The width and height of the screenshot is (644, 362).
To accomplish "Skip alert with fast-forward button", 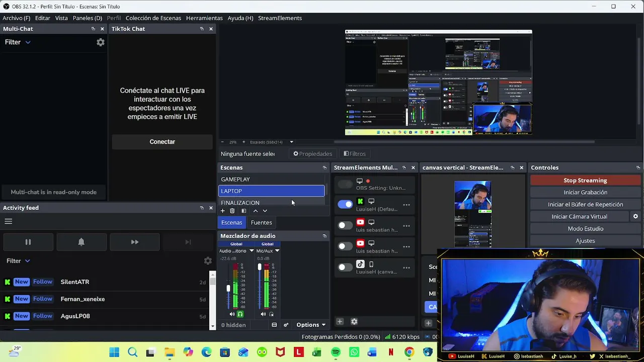I will (135, 242).
